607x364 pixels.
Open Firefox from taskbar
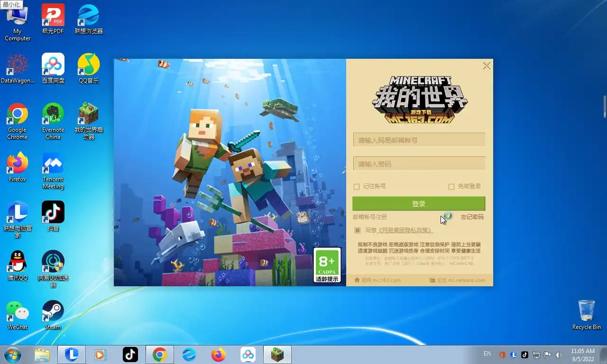click(219, 355)
